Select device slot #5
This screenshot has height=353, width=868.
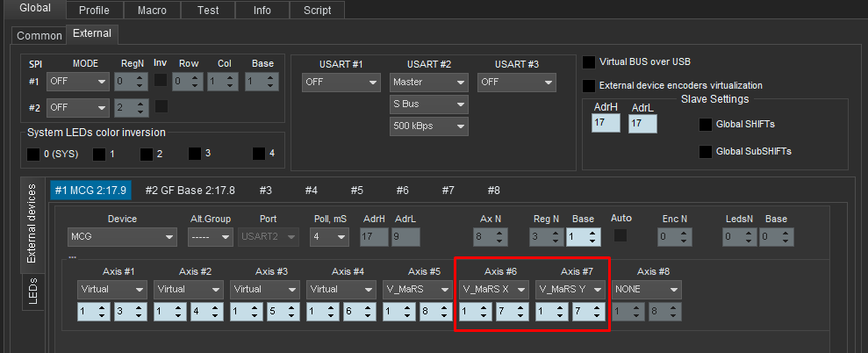coord(356,190)
